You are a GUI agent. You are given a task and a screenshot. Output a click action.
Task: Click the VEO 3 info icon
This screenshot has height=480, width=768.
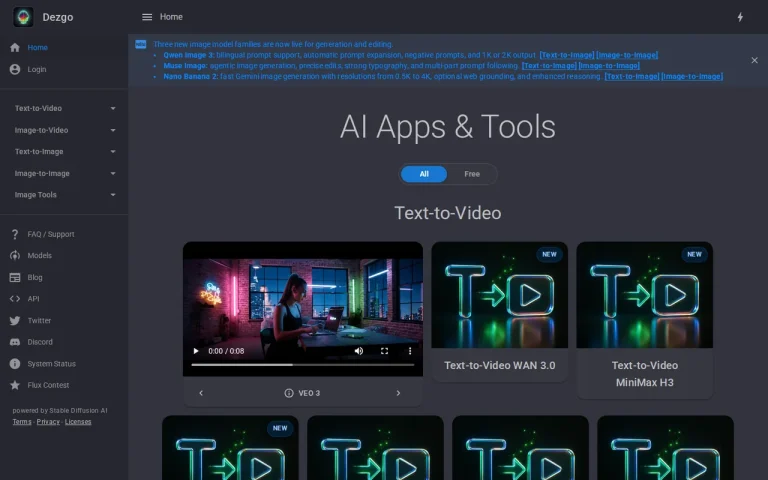point(289,393)
